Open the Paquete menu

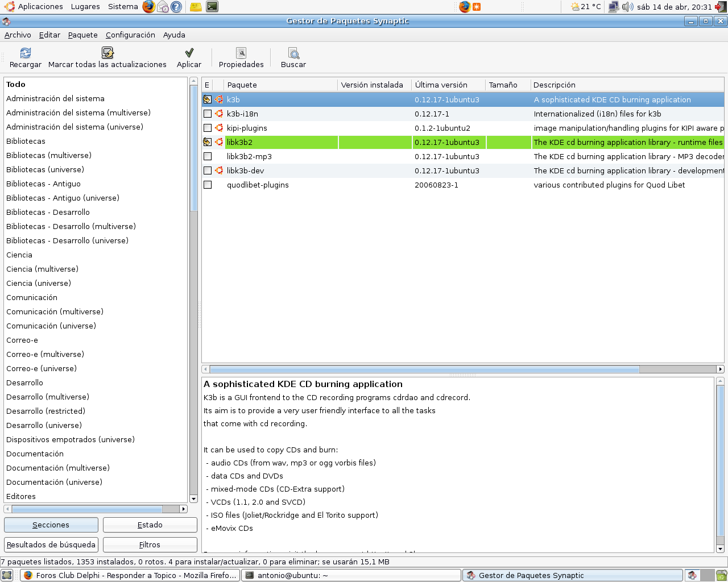83,35
